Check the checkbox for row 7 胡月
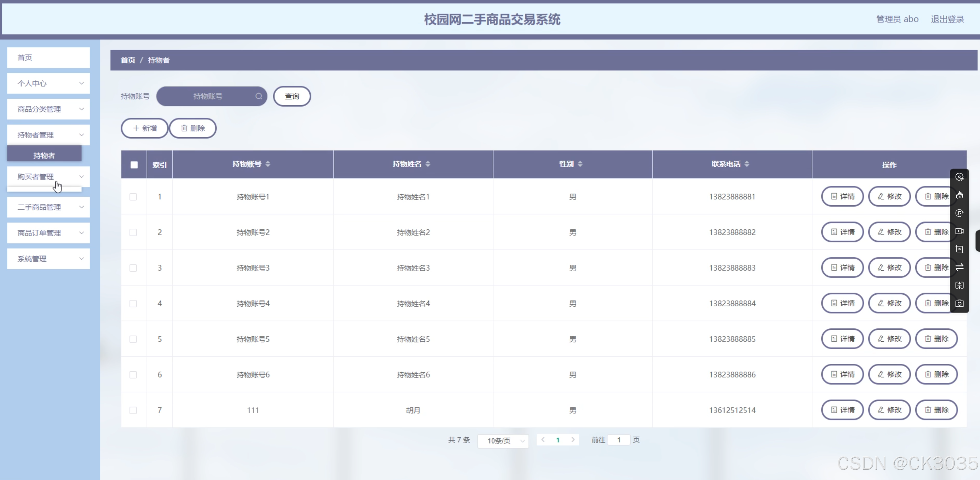The height and width of the screenshot is (480, 980). pyautogui.click(x=133, y=410)
